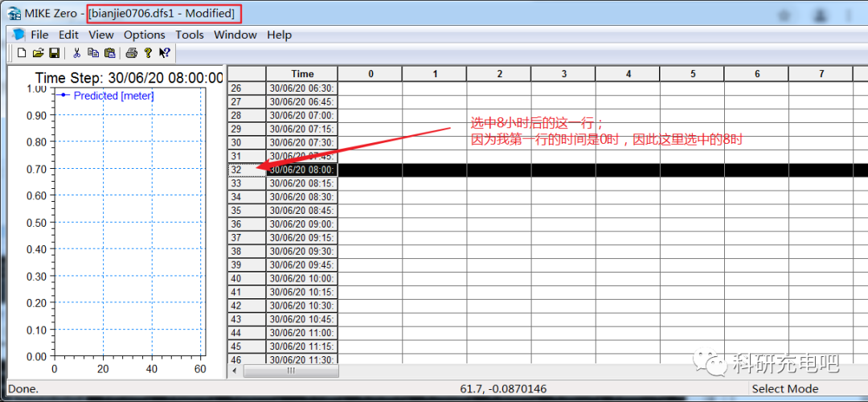
Task: Click the Done. status bar message
Action: point(23,389)
